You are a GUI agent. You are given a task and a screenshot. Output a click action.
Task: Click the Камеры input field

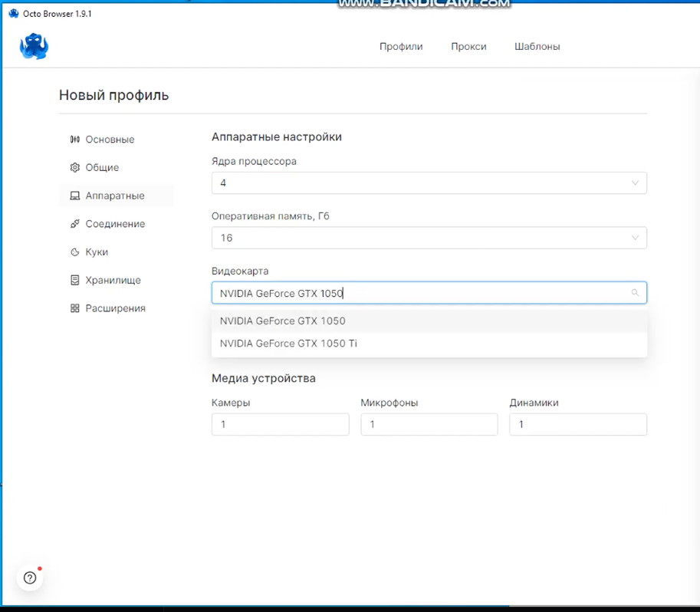click(x=280, y=424)
